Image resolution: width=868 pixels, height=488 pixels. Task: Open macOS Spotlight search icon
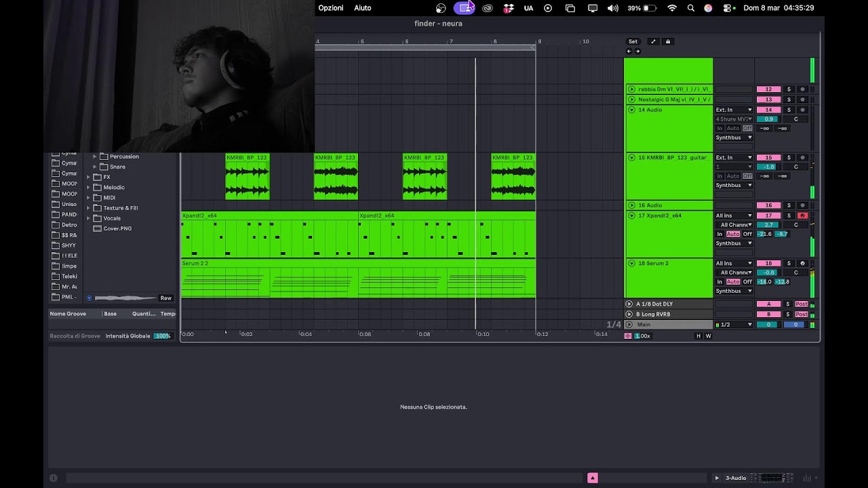pos(691,8)
